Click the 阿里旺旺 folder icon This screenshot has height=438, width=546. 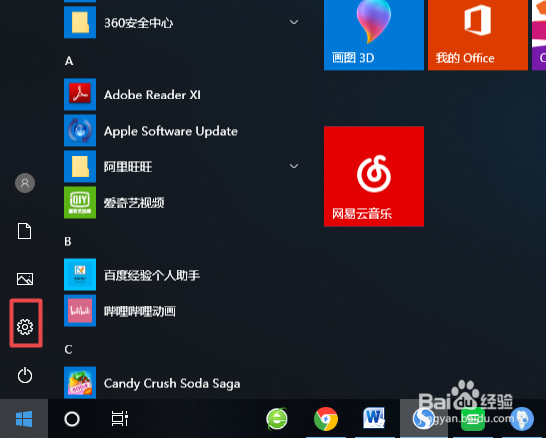point(80,166)
